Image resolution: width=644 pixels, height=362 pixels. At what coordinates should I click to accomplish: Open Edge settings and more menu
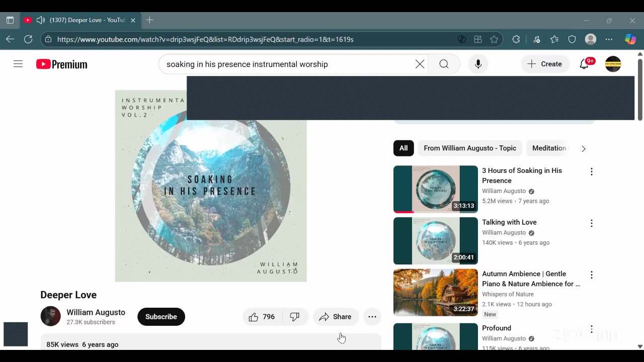coord(609,39)
